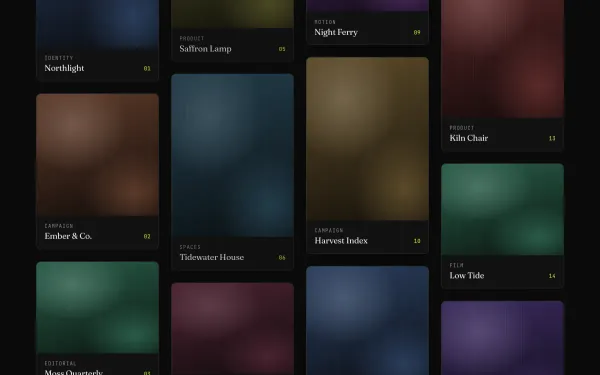Open the Low Tide green thumbnail
Image resolution: width=600 pixels, height=375 pixels.
[x=502, y=209]
